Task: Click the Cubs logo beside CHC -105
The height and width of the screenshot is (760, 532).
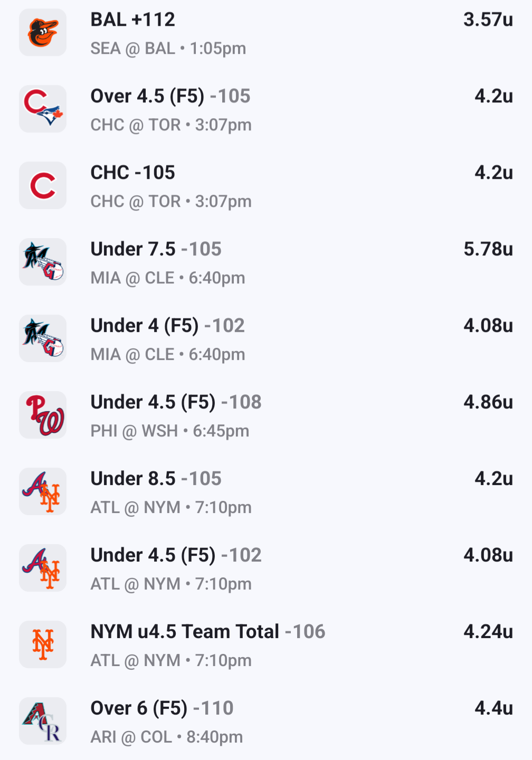Action: click(43, 186)
